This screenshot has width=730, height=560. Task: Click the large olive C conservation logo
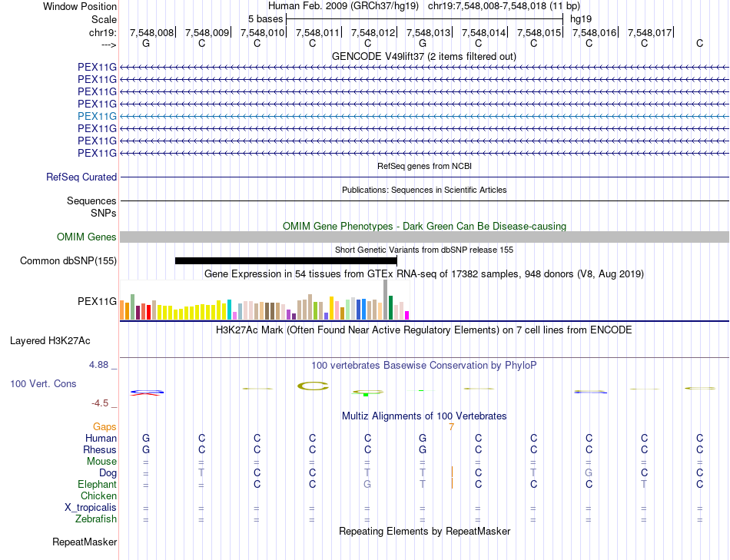point(313,386)
